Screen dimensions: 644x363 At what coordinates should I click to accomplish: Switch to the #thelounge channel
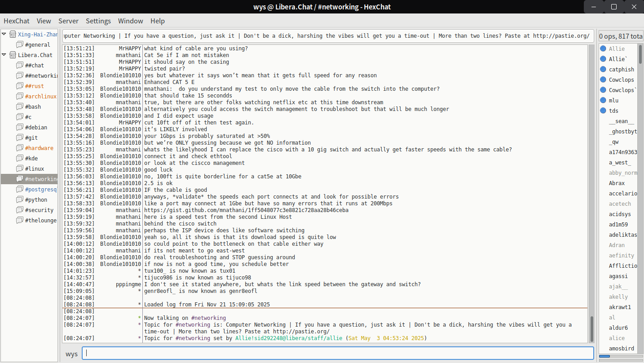41,220
